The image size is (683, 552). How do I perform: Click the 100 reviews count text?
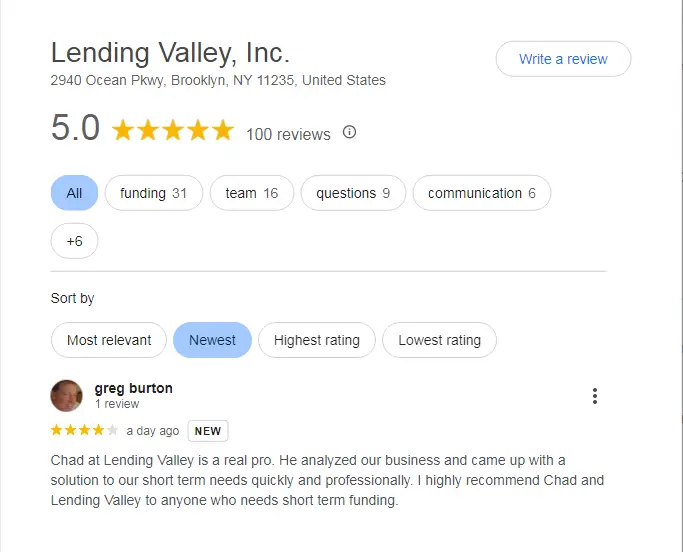point(288,134)
